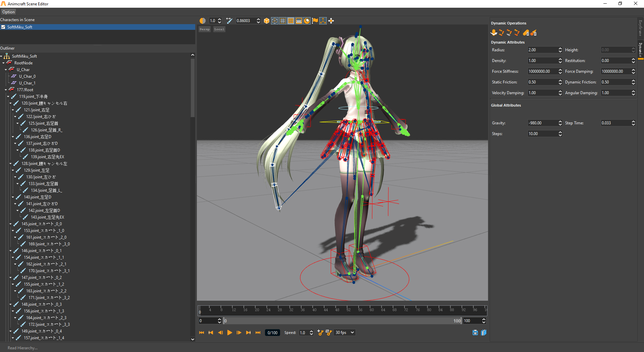This screenshot has width=644, height=352.
Task: Click the outliner vertical scrollbar
Action: click(x=193, y=88)
